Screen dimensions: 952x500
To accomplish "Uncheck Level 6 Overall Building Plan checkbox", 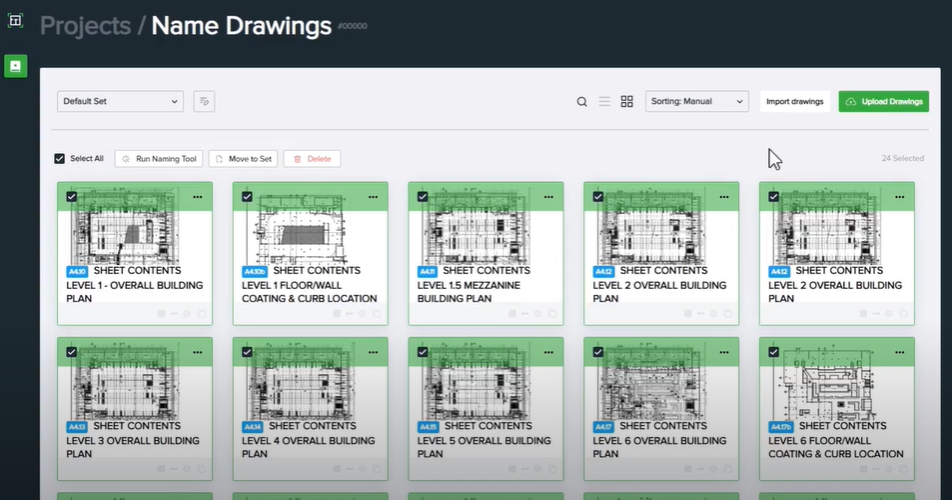I will (x=598, y=352).
